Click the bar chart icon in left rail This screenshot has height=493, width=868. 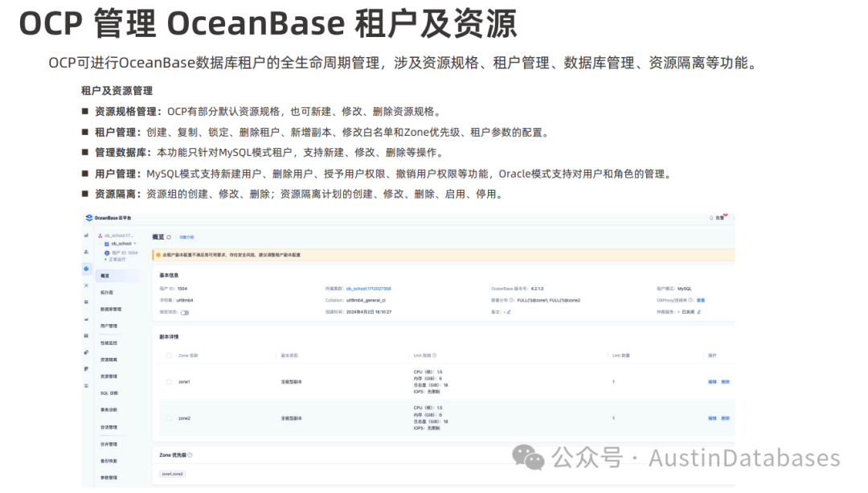click(86, 236)
